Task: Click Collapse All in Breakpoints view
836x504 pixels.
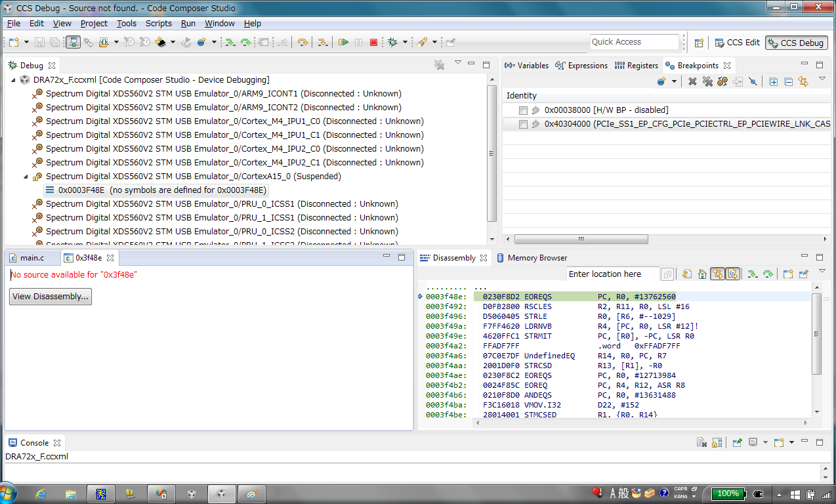Action: pyautogui.click(x=788, y=81)
